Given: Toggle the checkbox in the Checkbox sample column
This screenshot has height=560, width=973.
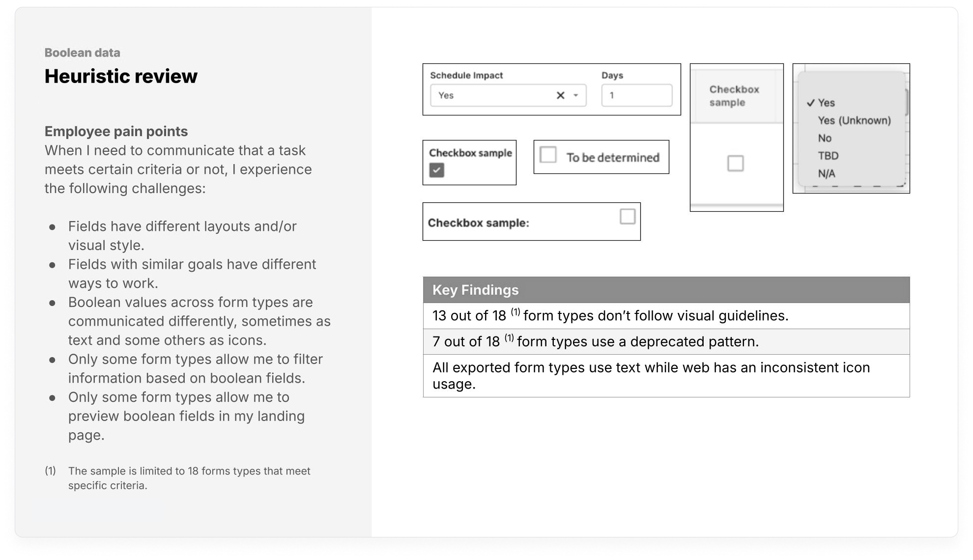Looking at the screenshot, I should (x=735, y=163).
